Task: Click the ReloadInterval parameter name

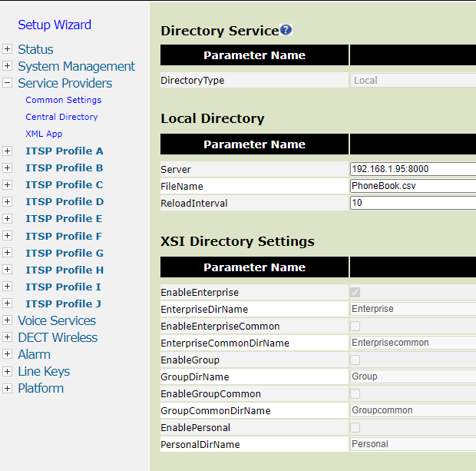Action: (x=194, y=204)
